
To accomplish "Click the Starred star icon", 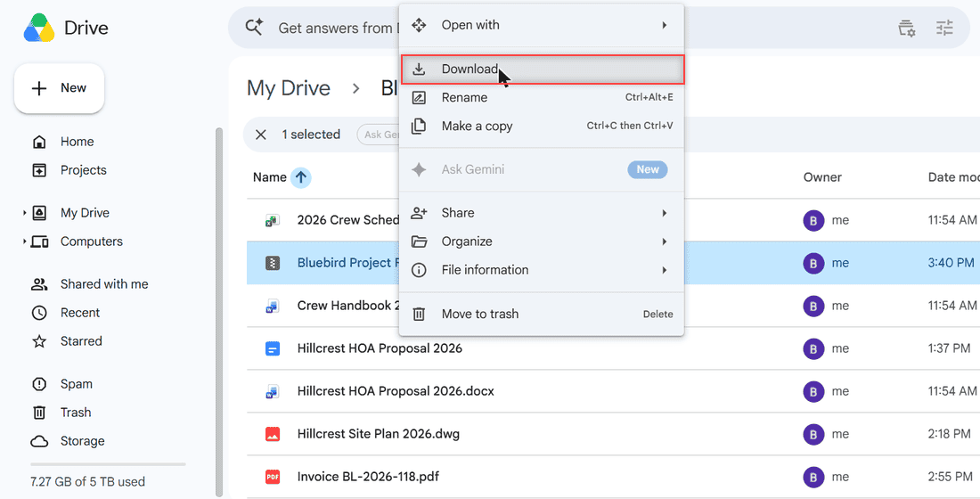I will 39,341.
